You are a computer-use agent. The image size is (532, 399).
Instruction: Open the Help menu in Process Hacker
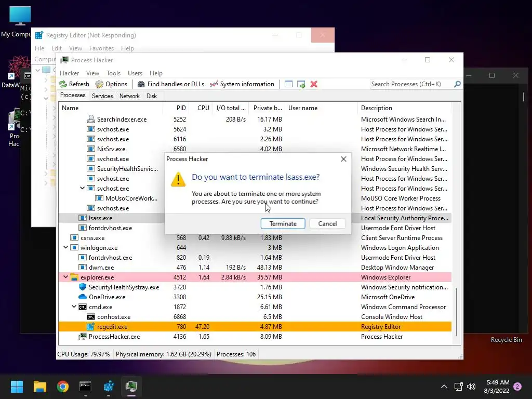click(156, 73)
